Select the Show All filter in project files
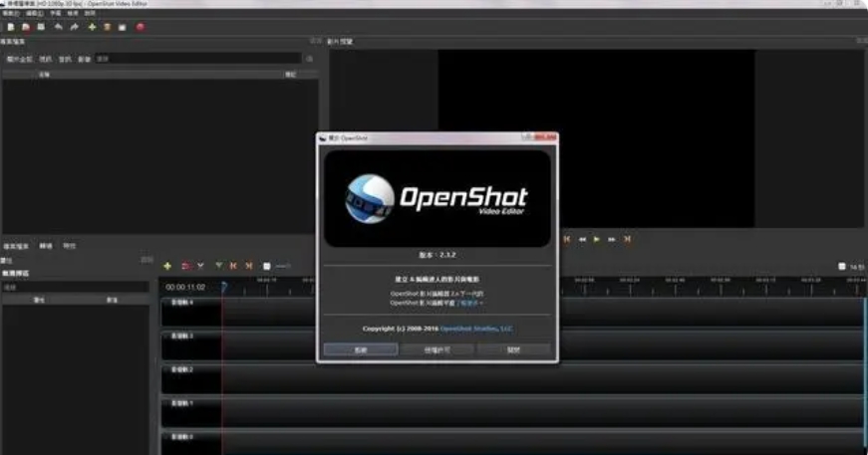Image resolution: width=868 pixels, height=455 pixels. [x=19, y=59]
